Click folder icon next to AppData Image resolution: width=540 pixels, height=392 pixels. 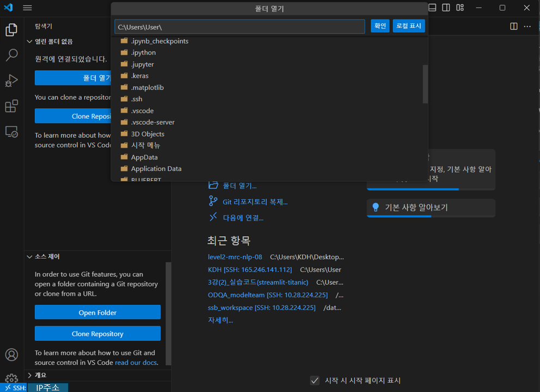(x=124, y=157)
